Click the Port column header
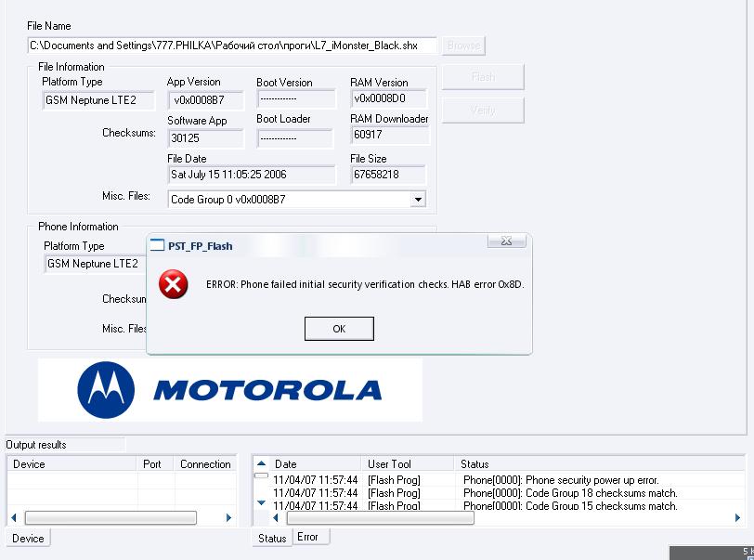The height and width of the screenshot is (560, 754). pos(156,463)
